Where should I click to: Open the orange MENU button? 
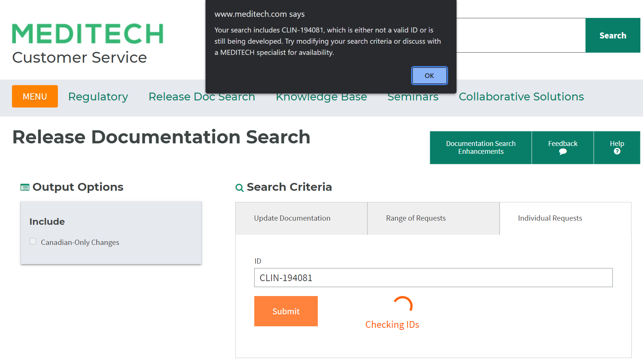click(x=35, y=96)
